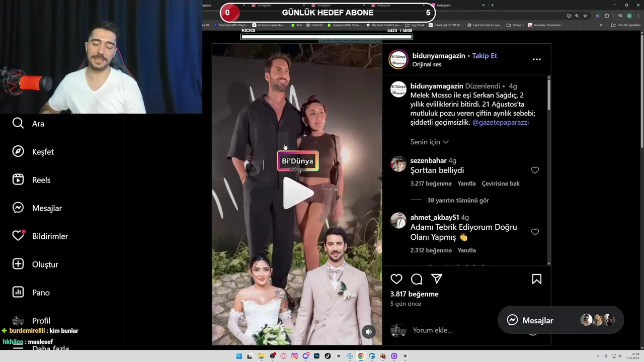Image resolution: width=644 pixels, height=362 pixels.
Task: Open Chrome from the taskbar
Action: pyautogui.click(x=361, y=356)
